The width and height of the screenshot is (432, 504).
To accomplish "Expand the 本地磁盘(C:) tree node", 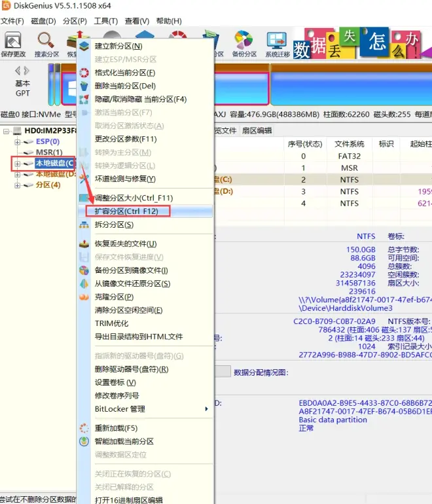I will pyautogui.click(x=18, y=164).
